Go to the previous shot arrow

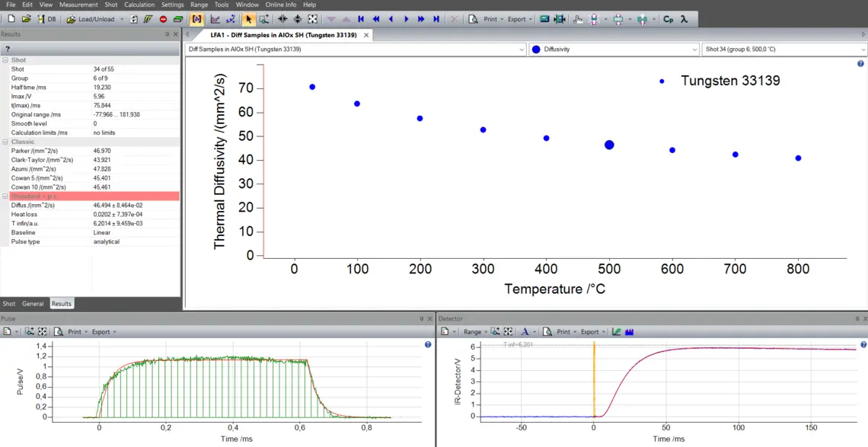coord(391,19)
